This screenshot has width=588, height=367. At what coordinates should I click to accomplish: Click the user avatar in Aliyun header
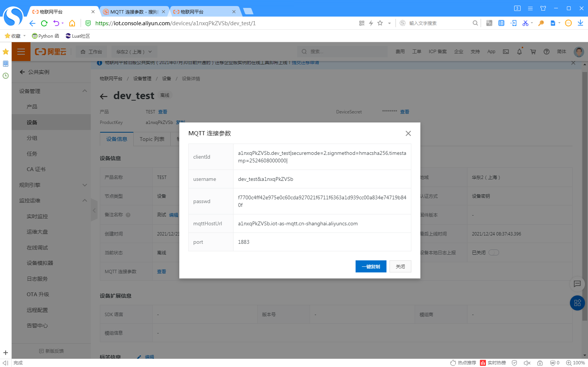pos(579,52)
